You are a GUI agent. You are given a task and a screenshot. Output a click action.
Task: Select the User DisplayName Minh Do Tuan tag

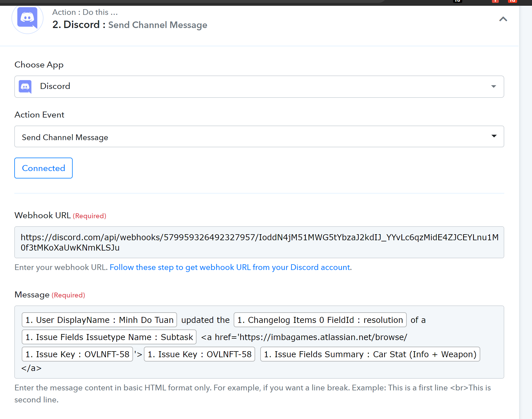[x=100, y=320]
